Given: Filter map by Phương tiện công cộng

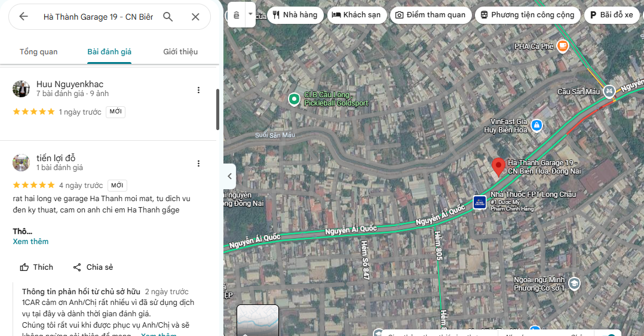Looking at the screenshot, I should tap(528, 15).
